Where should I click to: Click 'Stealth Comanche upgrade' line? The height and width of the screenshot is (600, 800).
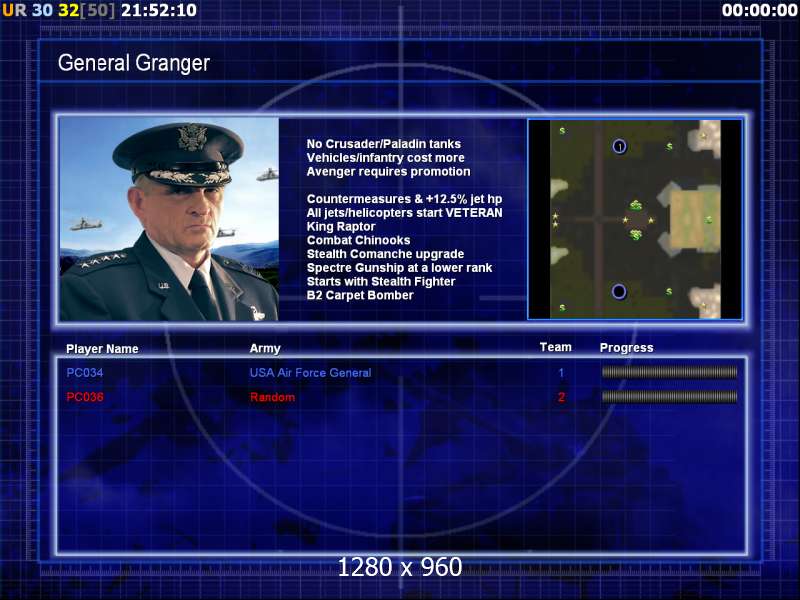pyautogui.click(x=385, y=254)
